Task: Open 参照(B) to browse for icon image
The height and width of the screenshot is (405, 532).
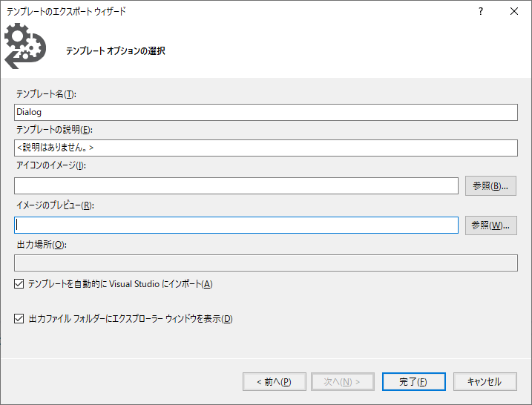Action: pos(490,185)
